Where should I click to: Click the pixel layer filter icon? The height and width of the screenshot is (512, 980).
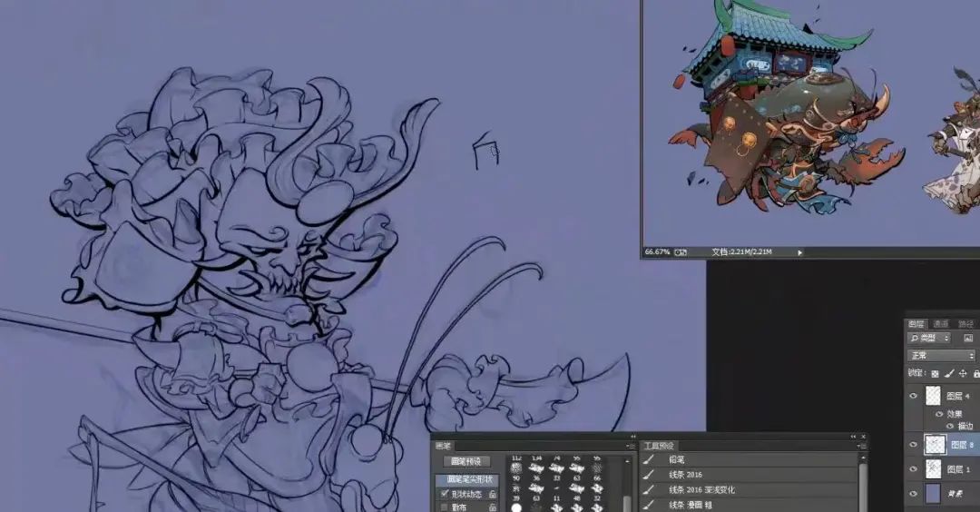(968, 339)
